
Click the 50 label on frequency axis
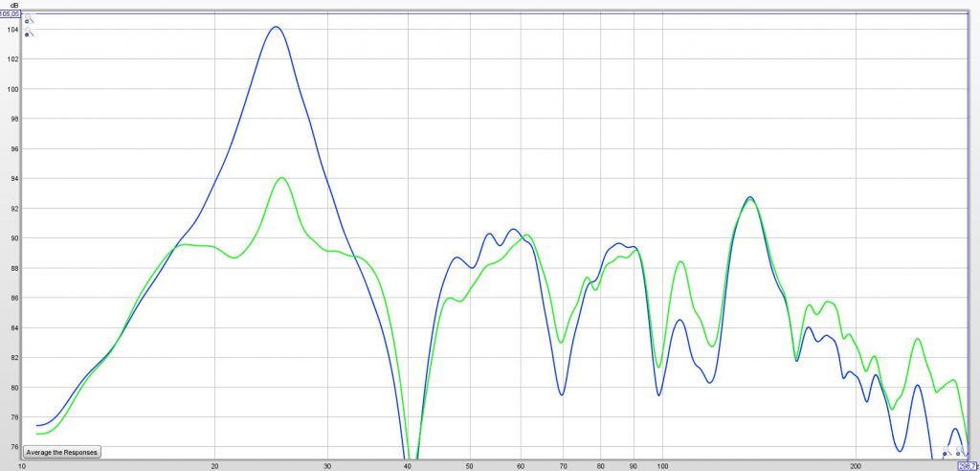click(470, 466)
